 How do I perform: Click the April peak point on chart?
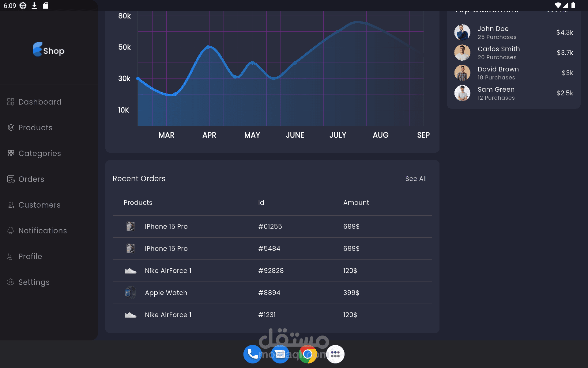(208, 47)
